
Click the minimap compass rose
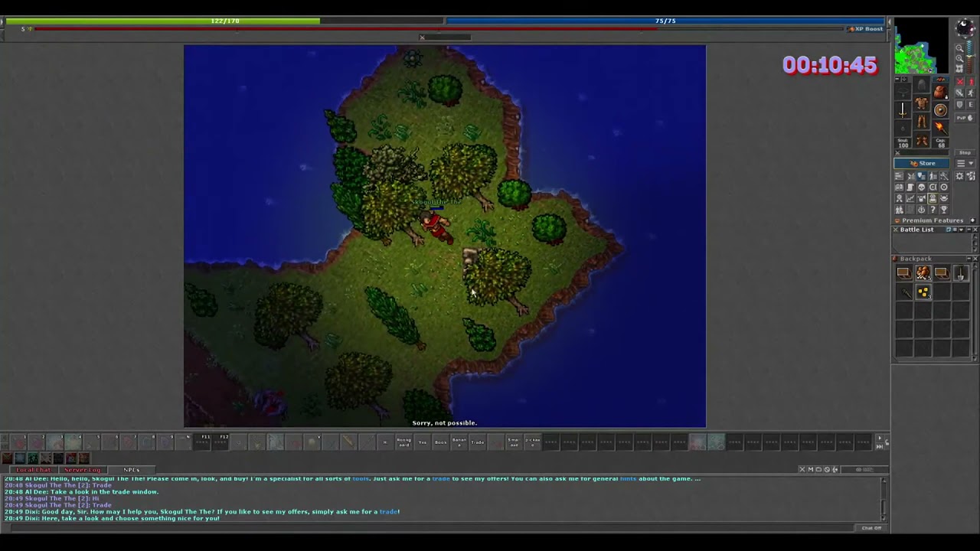pyautogui.click(x=965, y=28)
